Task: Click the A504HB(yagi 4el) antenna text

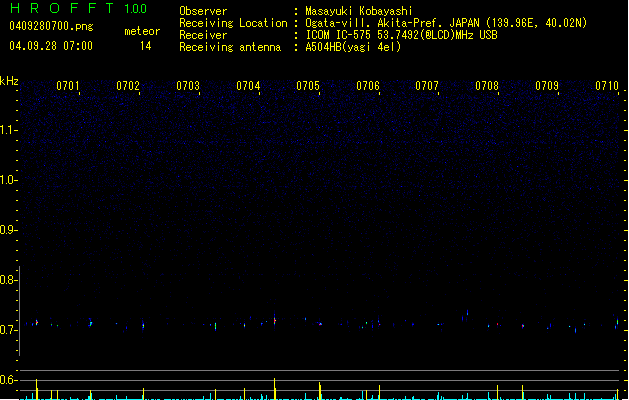Action: click(353, 47)
